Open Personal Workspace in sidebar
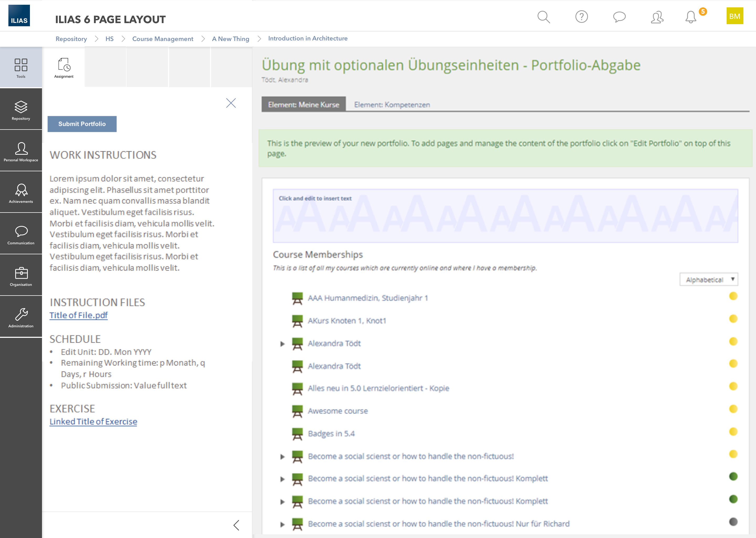The image size is (756, 538). tap(21, 151)
